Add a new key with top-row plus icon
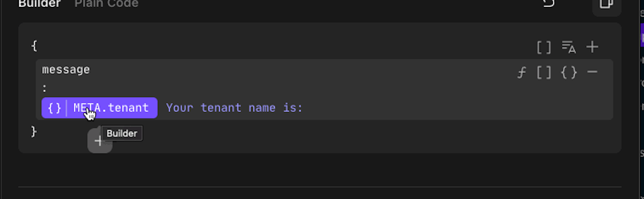The image size is (644, 199). click(592, 47)
